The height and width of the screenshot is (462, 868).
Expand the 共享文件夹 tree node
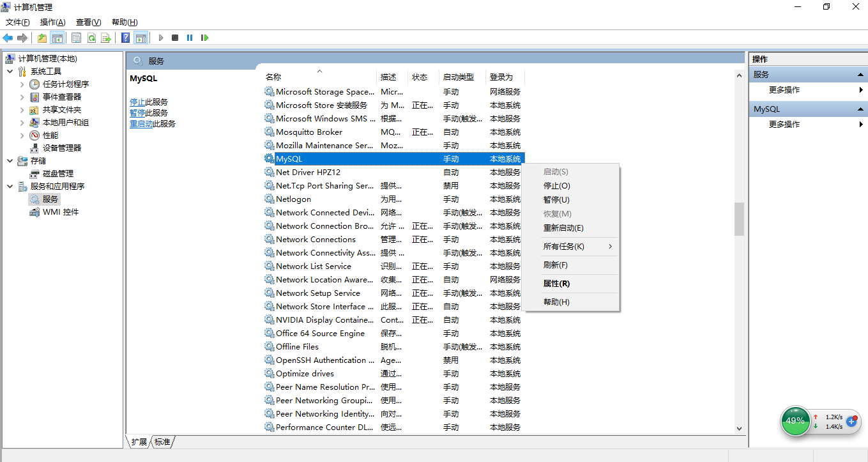[x=22, y=110]
